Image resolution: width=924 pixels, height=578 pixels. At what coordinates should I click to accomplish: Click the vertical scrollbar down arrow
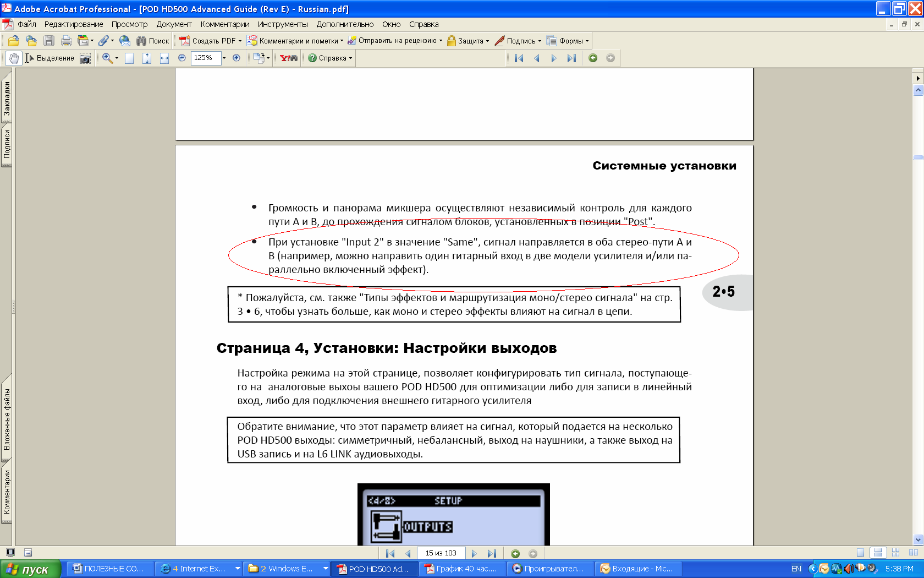click(918, 540)
